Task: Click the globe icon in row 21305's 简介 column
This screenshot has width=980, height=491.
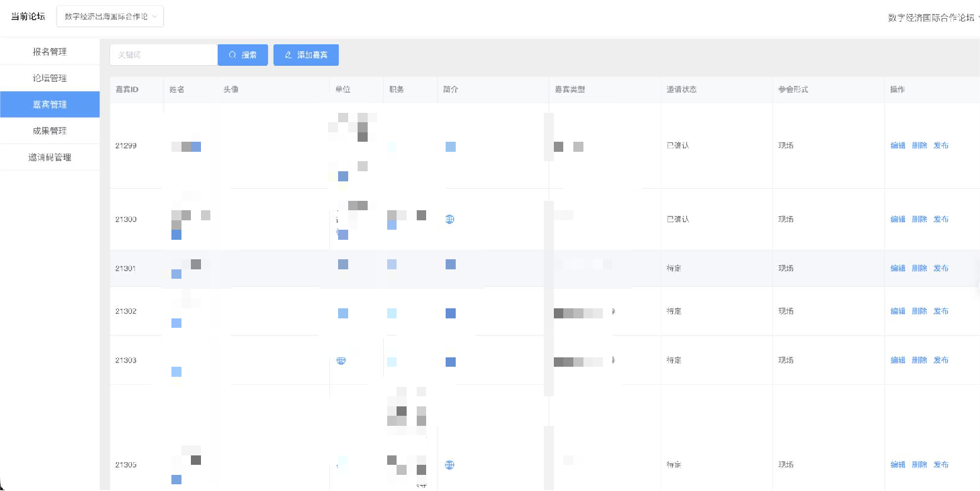Action: 450,465
